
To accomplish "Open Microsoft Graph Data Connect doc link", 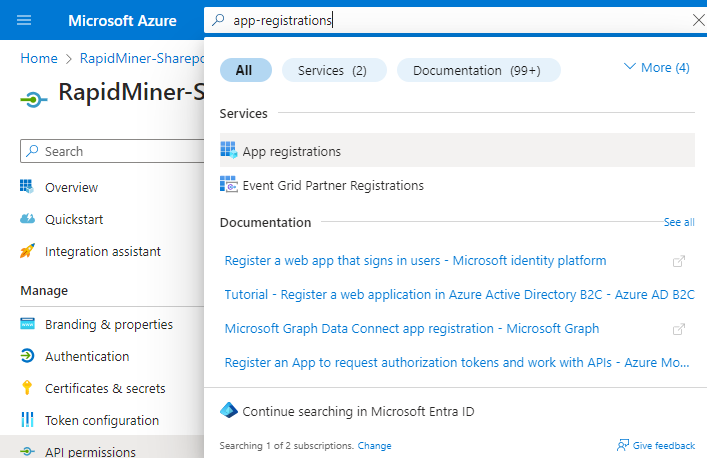I will 411,329.
